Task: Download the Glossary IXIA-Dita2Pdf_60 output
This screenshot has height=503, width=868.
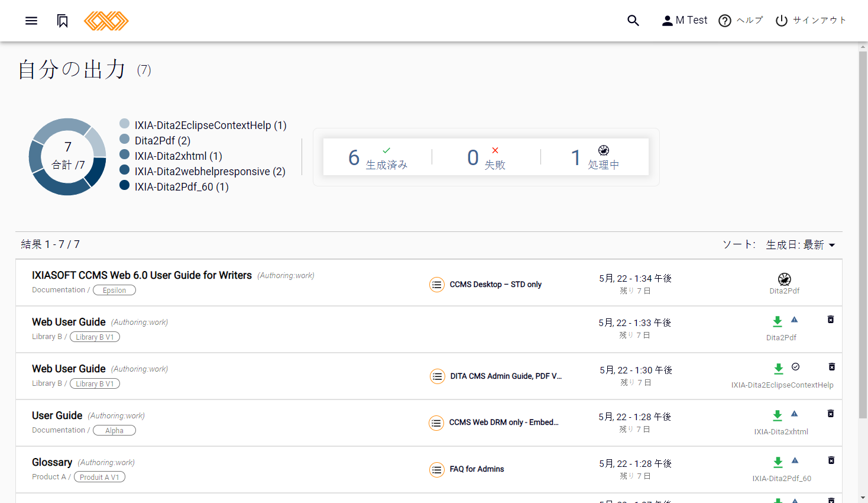Action: 778,462
